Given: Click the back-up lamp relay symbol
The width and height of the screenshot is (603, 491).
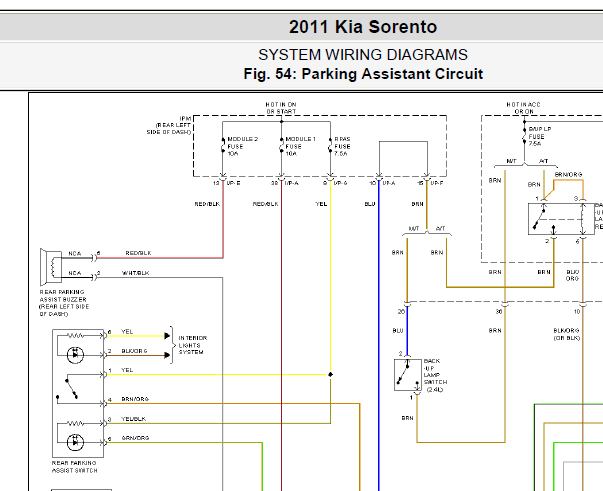Looking at the screenshot, I should 560,219.
